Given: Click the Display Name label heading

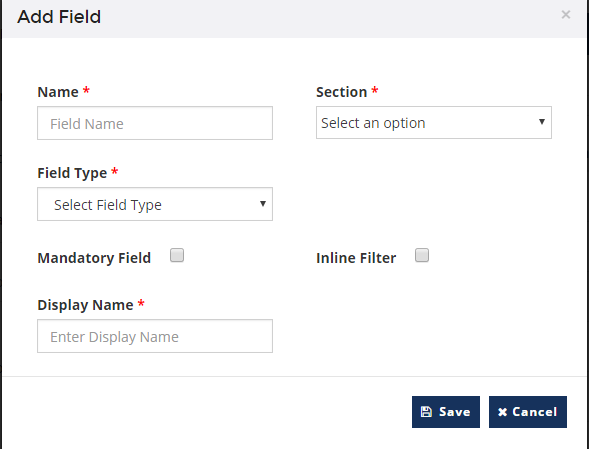Looking at the screenshot, I should (85, 305).
